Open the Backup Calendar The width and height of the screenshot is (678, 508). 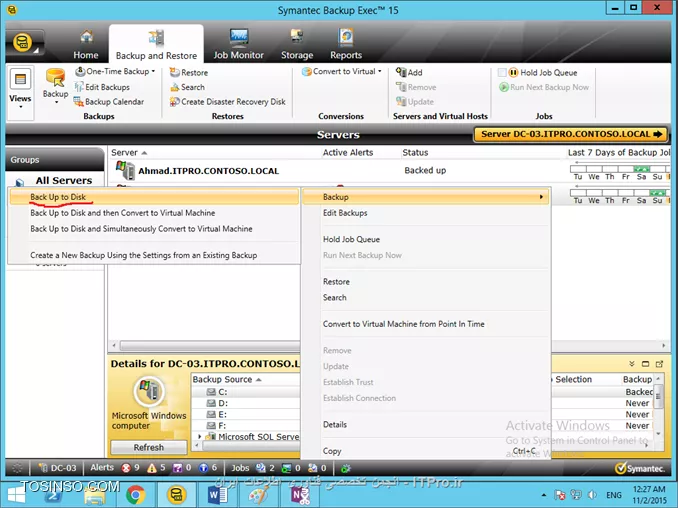(x=109, y=102)
